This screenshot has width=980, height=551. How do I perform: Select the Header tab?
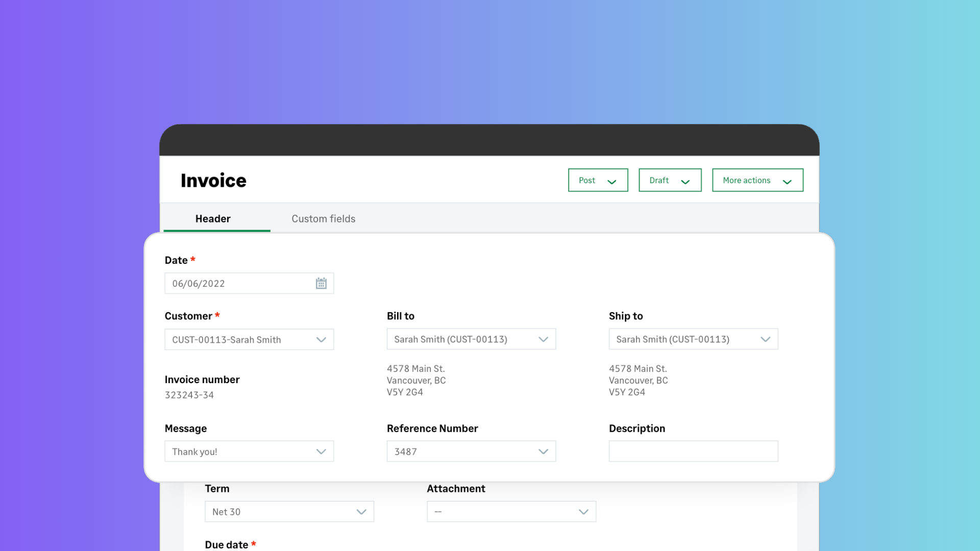[x=213, y=219]
